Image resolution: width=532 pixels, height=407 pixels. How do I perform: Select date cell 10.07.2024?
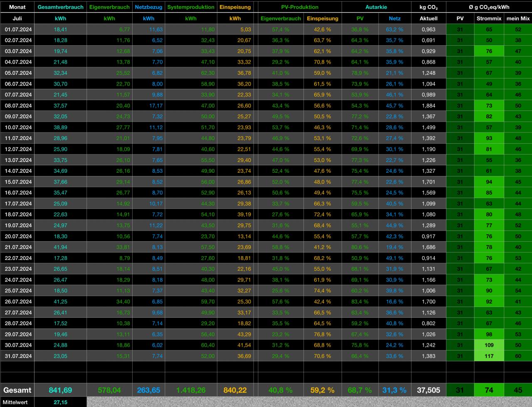coord(17,127)
